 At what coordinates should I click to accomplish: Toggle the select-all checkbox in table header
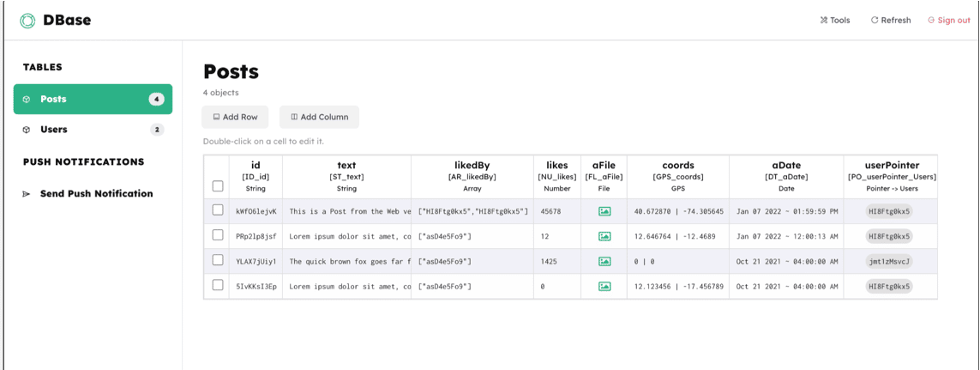coord(218,185)
